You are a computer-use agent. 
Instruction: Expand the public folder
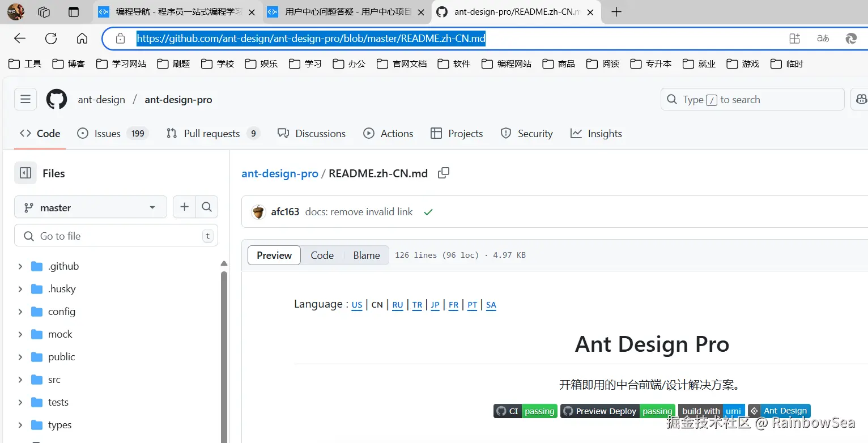pos(20,357)
